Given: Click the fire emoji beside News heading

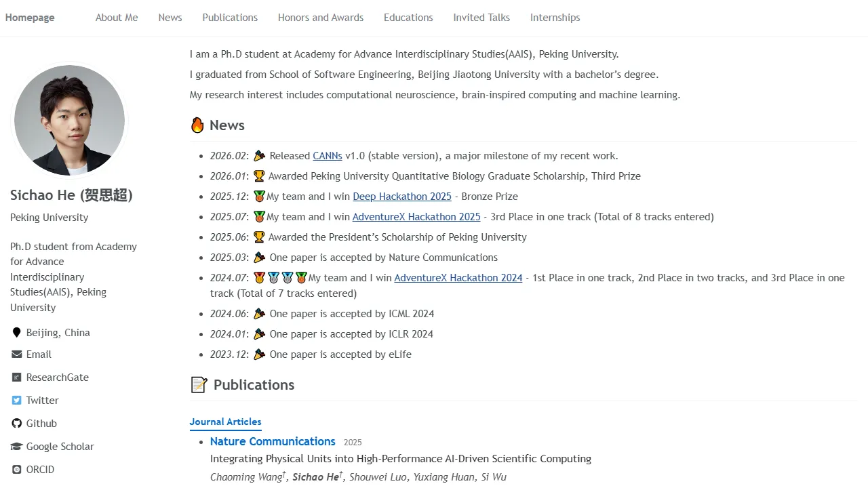Looking at the screenshot, I should (x=197, y=125).
